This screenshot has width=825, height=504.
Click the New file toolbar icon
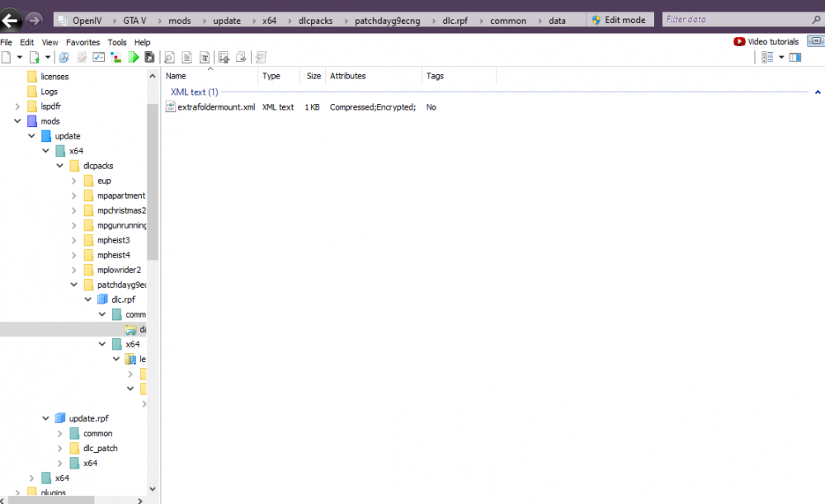[x=7, y=58]
